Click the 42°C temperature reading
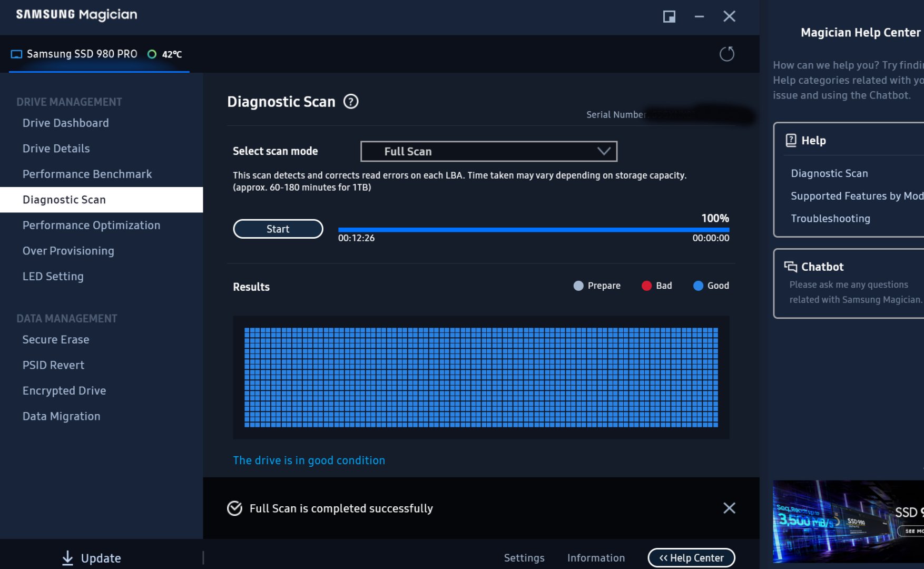The width and height of the screenshot is (924, 569). point(172,54)
